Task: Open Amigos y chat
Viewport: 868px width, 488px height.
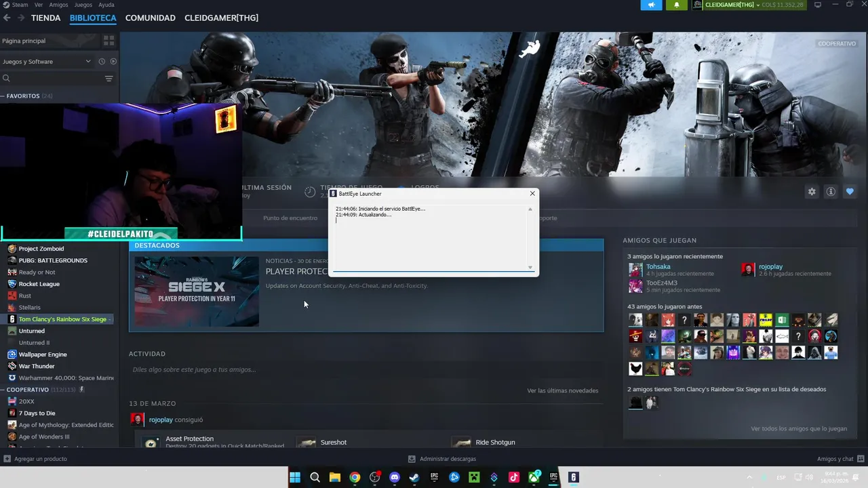Action: tap(840, 459)
